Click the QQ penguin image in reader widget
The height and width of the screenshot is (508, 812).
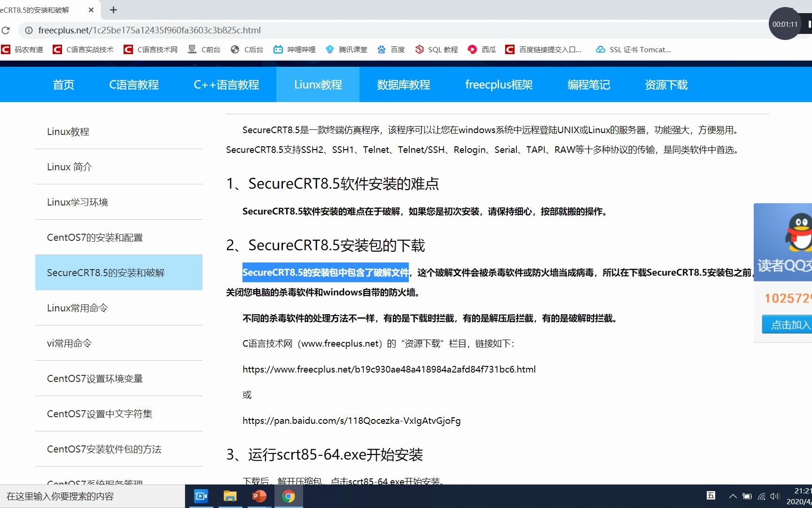pyautogui.click(x=799, y=231)
